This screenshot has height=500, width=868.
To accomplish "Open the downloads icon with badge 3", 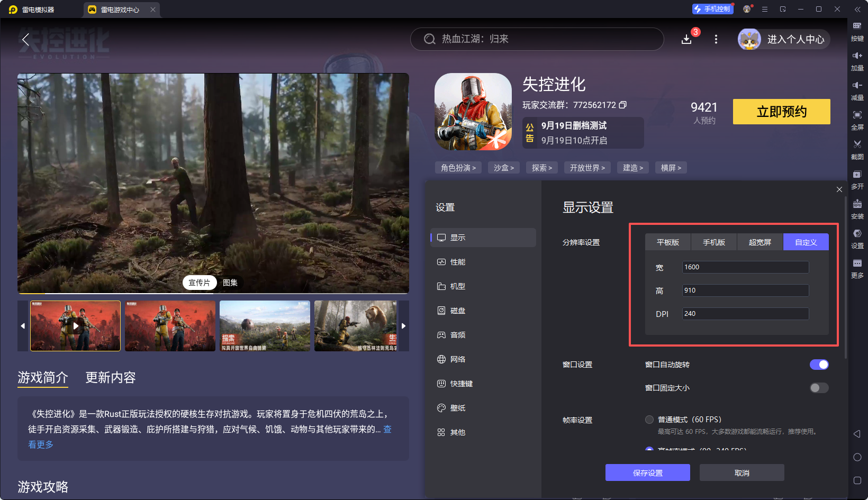I will [686, 39].
